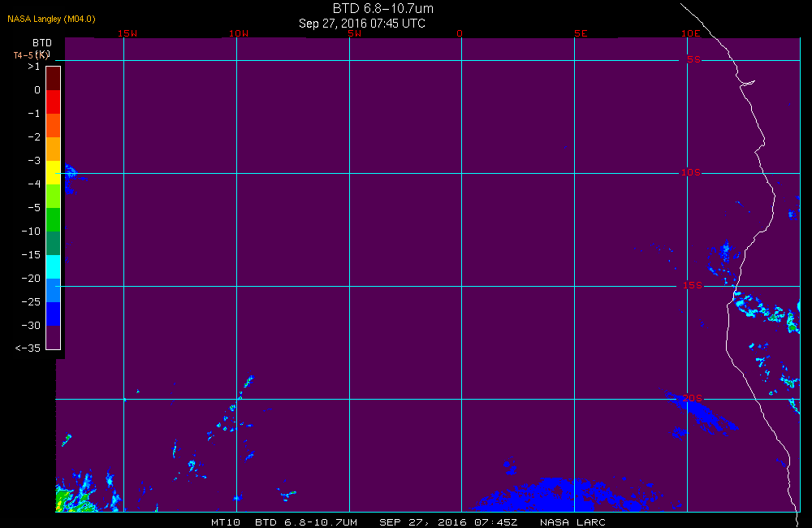
Task: Click the '5W' longitude label
Action: 354,33
